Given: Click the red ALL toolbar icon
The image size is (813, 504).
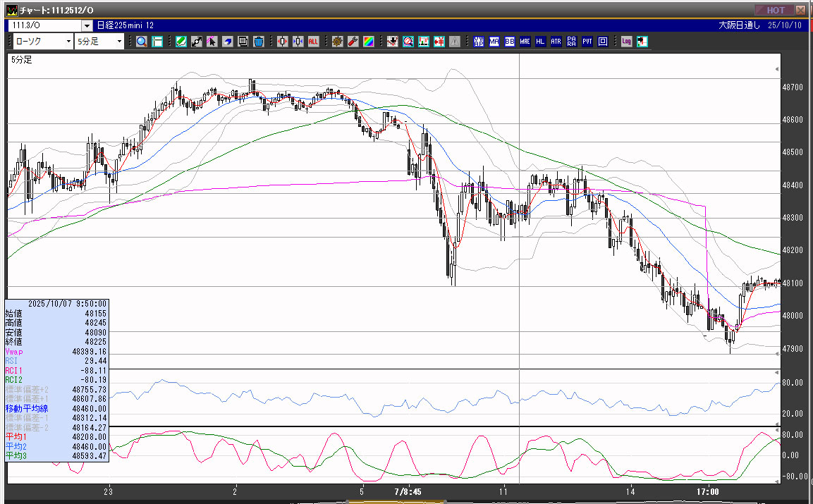Looking at the screenshot, I should 313,42.
